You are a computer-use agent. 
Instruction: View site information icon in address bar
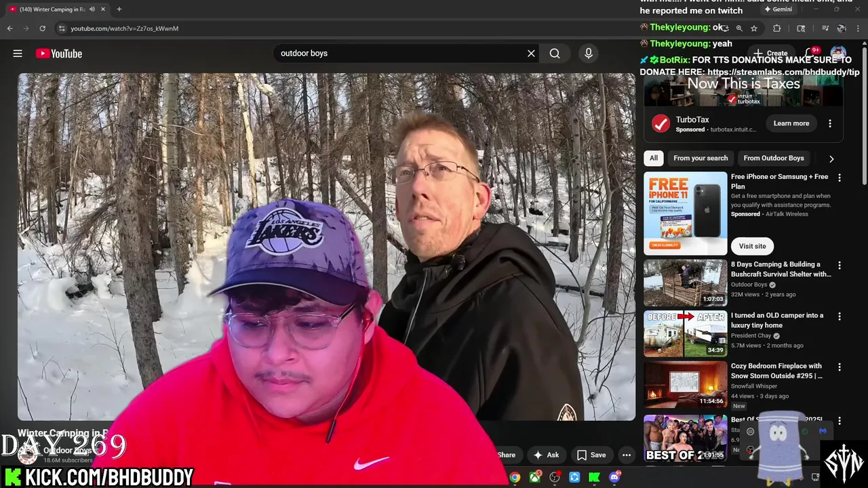coord(62,28)
